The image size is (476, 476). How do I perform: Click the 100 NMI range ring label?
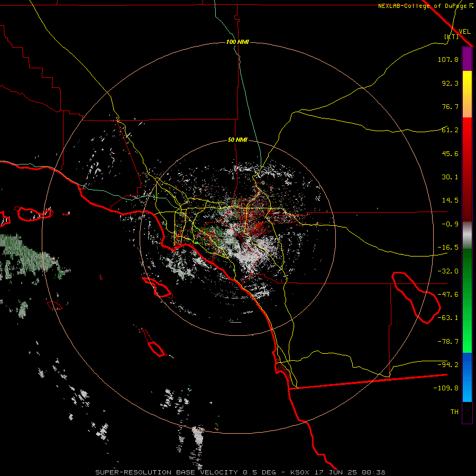[237, 42]
